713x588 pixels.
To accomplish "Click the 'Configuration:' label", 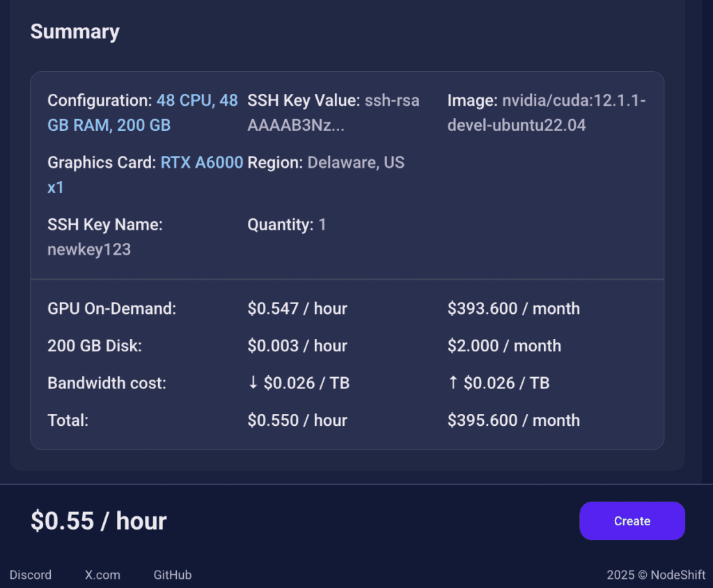I will point(100,100).
